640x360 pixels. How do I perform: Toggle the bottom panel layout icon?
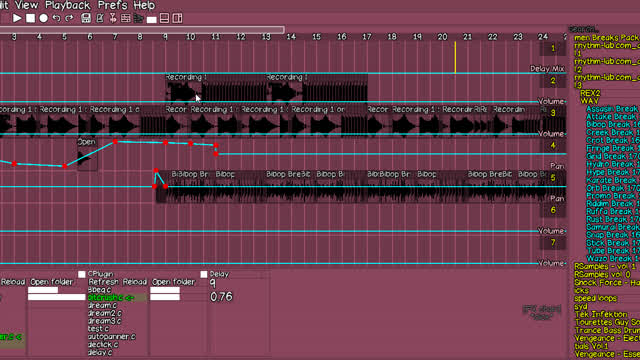coord(164,18)
